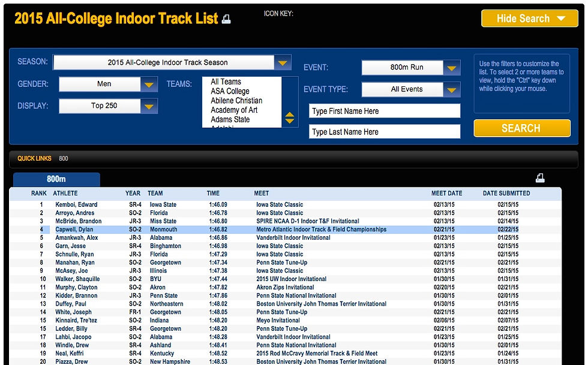Screen dimensions: 588x365
Task: Select Adams State in the teams list
Action: [x=230, y=119]
